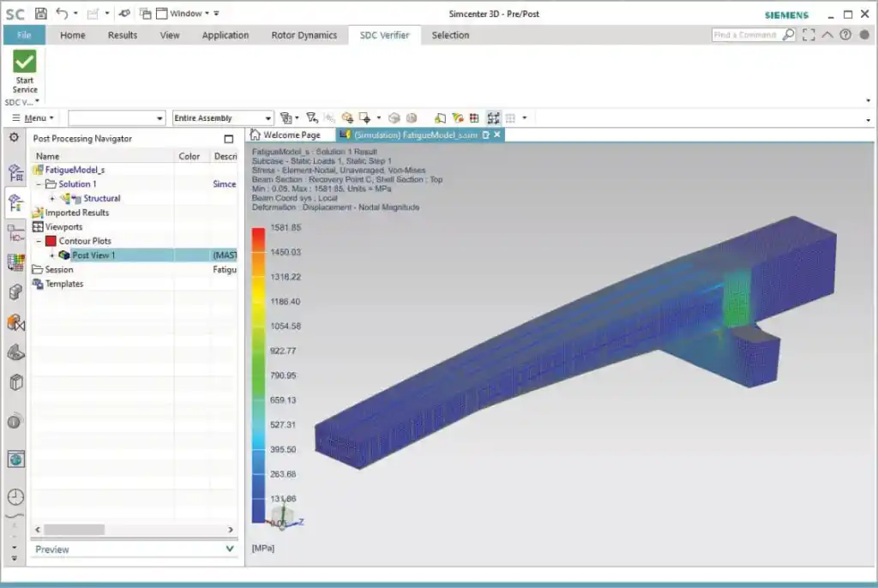This screenshot has width=878, height=588.
Task: Select the Welcome Page tab
Action: (x=286, y=135)
